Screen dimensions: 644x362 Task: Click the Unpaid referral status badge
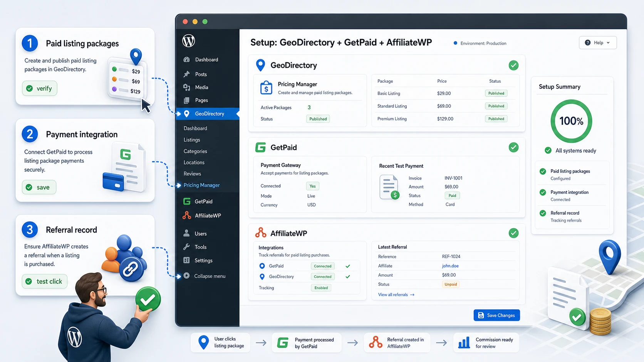click(x=451, y=284)
